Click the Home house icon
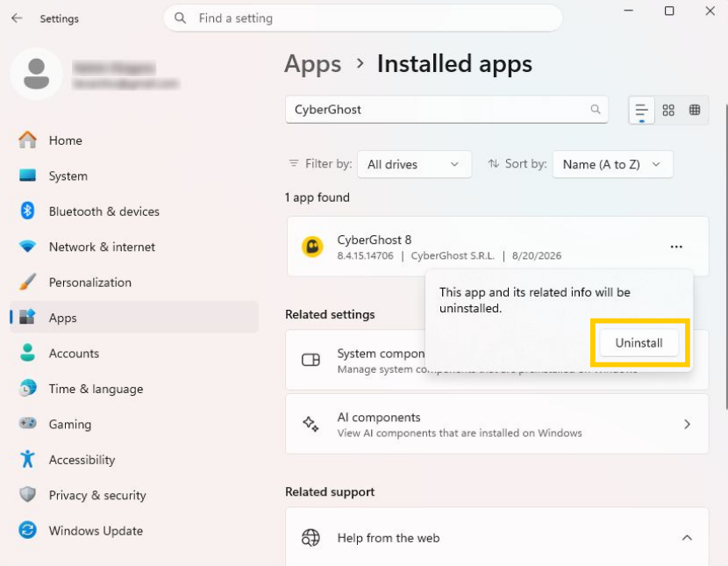Viewport: 728px width, 566px height. [x=27, y=140]
